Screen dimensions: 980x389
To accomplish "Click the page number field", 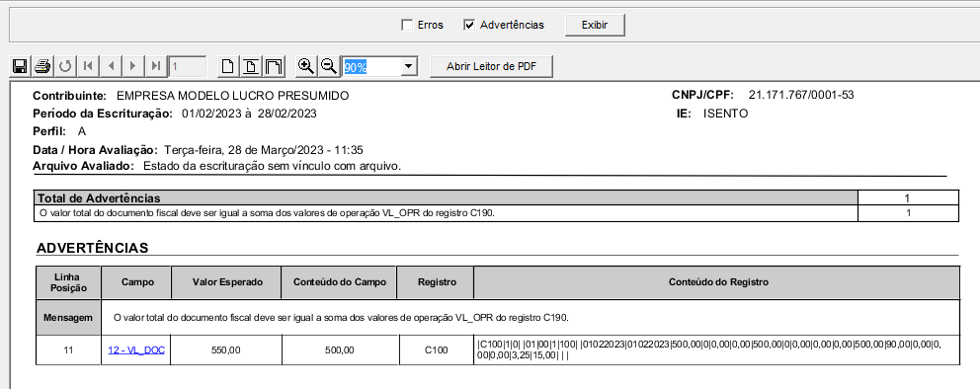I will pos(188,66).
